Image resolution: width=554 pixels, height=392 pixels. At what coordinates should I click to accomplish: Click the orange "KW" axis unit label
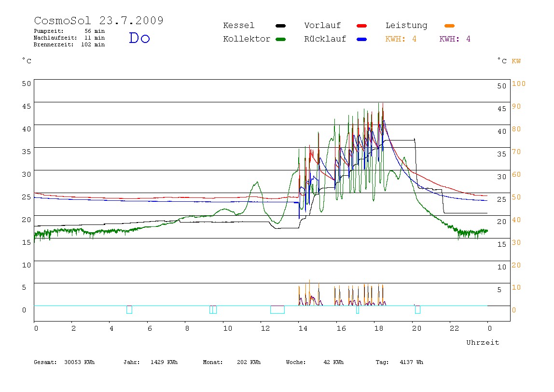[x=516, y=61]
